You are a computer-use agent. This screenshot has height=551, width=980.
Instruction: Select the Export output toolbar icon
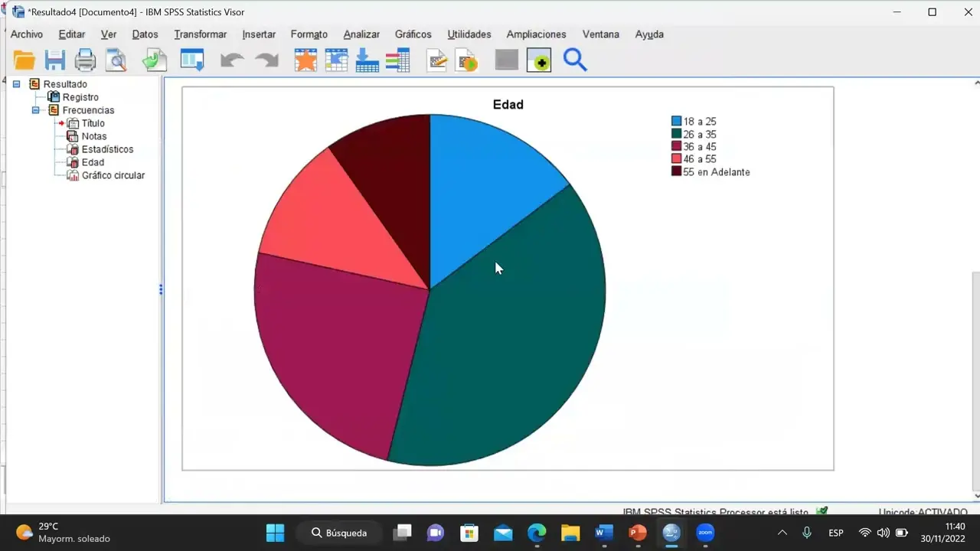154,60
